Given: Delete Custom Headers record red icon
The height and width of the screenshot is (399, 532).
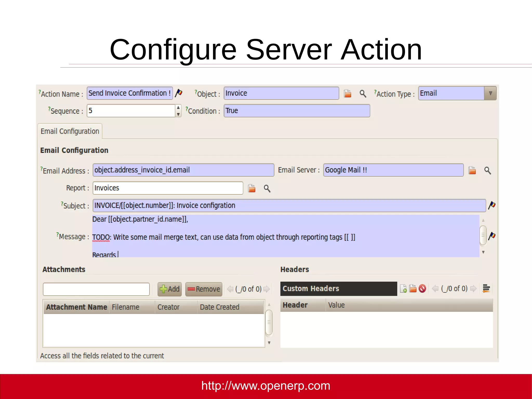Looking at the screenshot, I should click(422, 289).
